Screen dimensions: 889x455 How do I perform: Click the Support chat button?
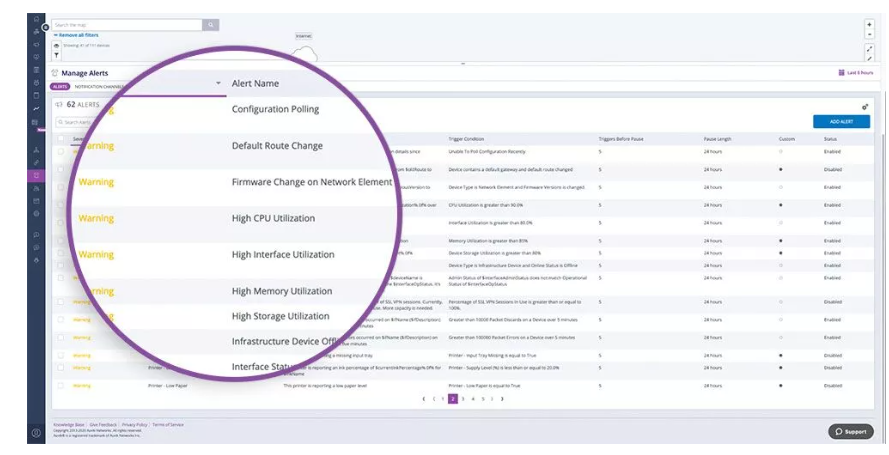(850, 431)
